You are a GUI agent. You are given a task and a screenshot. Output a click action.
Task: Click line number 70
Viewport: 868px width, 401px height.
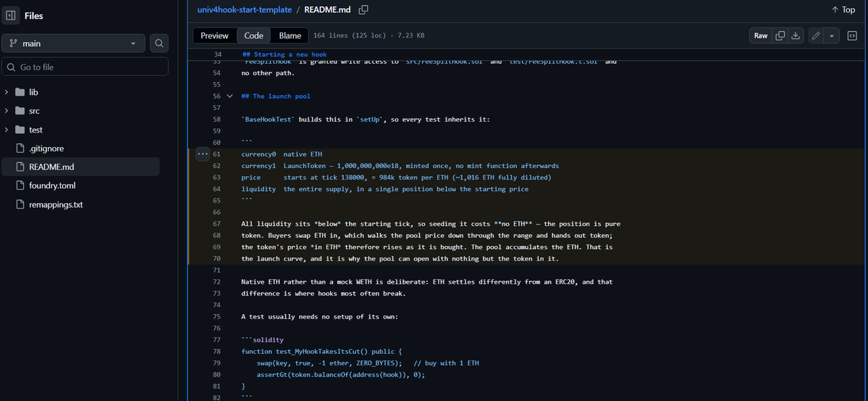[217, 258]
